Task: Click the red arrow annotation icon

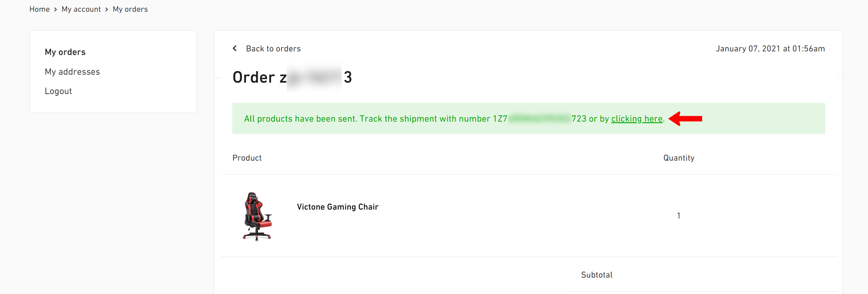Action: click(685, 119)
